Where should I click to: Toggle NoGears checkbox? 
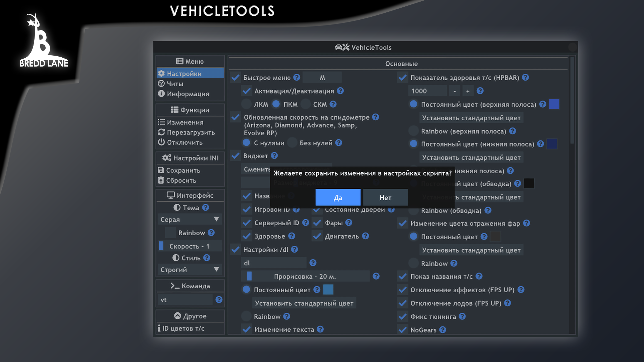(402, 330)
